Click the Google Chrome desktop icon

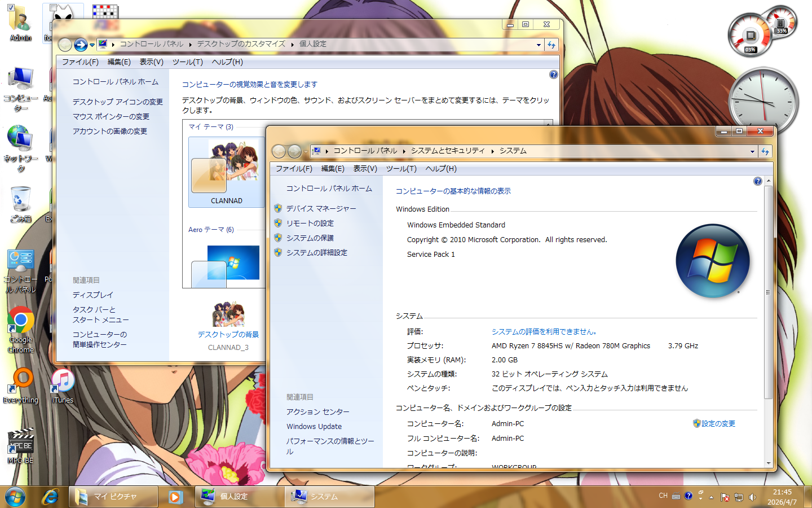click(21, 330)
